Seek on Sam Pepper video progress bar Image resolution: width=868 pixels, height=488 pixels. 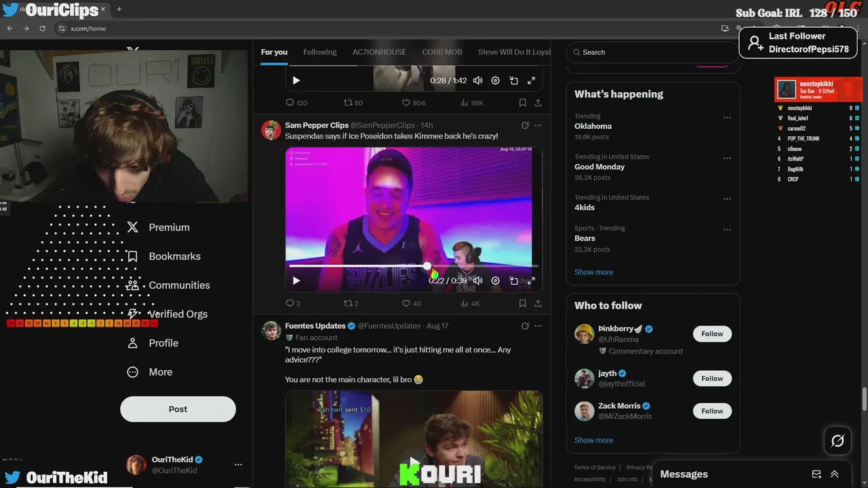click(414, 266)
